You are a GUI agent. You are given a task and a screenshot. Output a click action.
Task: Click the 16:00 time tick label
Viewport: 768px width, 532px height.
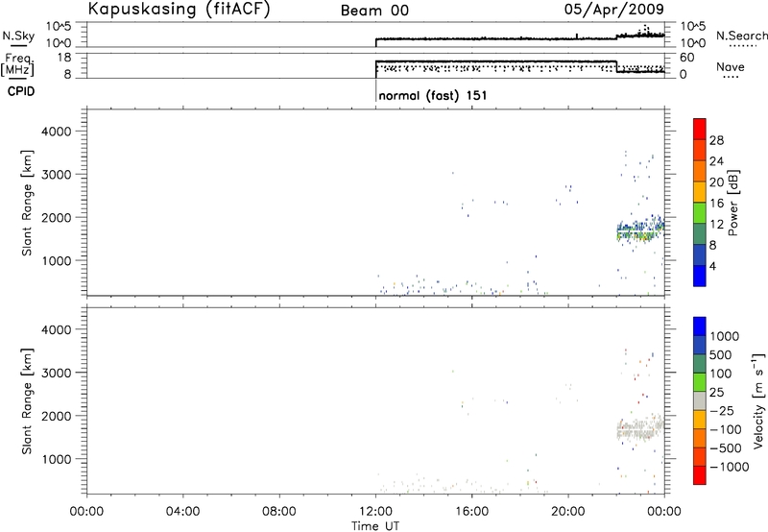(471, 512)
